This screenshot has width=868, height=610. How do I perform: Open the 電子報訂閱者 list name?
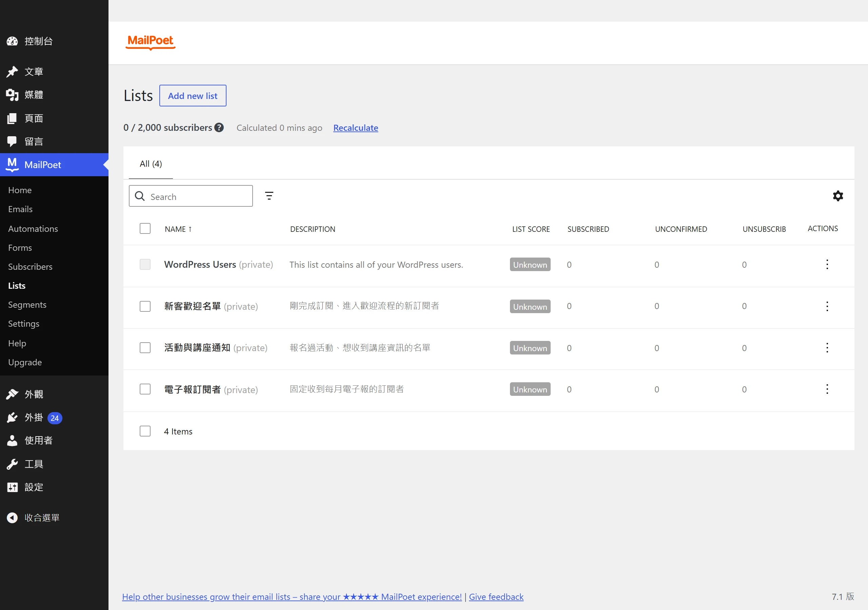(x=193, y=389)
